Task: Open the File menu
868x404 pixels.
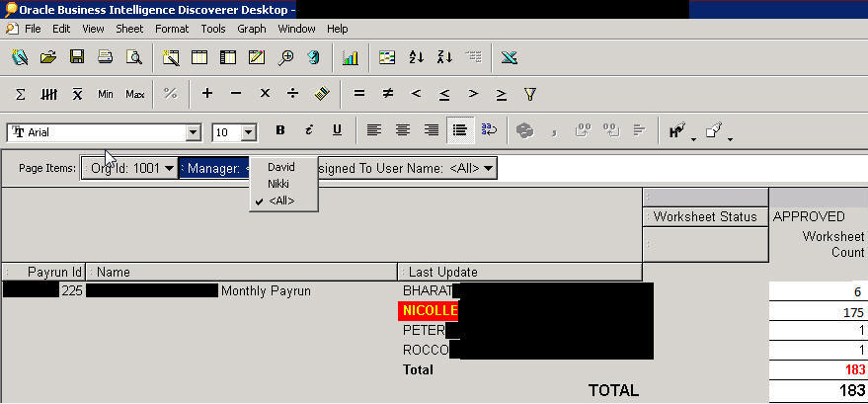Action: pyautogui.click(x=33, y=29)
